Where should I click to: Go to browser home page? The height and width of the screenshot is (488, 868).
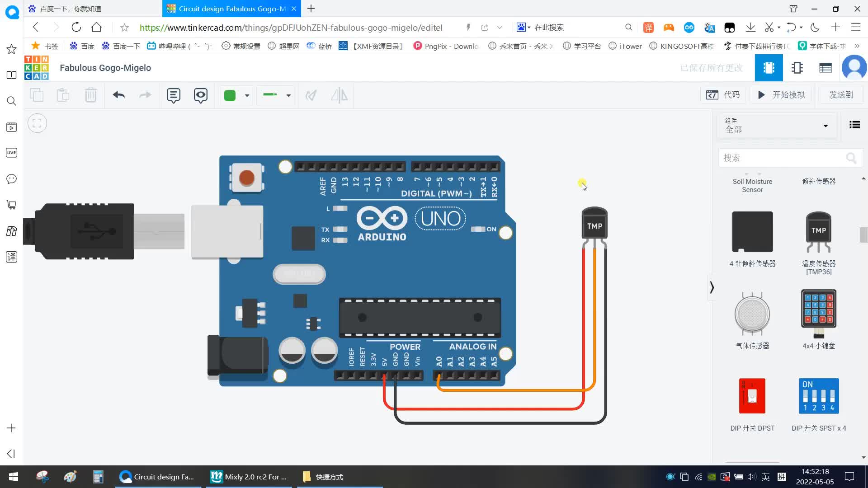coord(96,28)
